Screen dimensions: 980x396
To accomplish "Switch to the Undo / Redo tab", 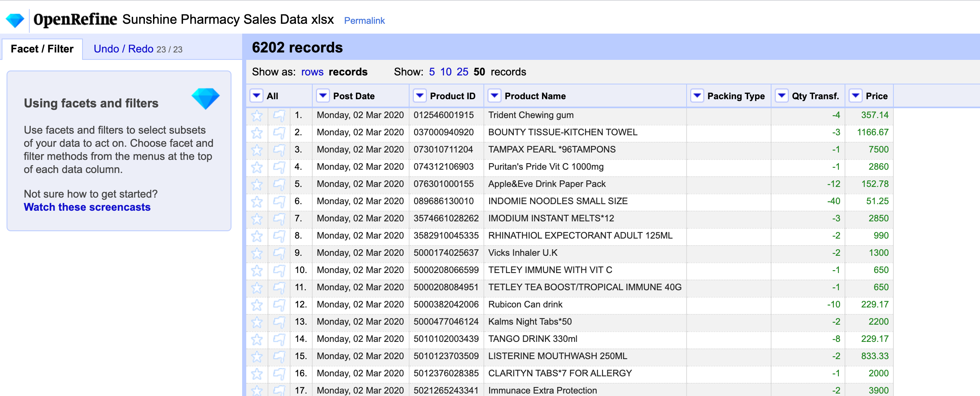I will pyautogui.click(x=138, y=49).
